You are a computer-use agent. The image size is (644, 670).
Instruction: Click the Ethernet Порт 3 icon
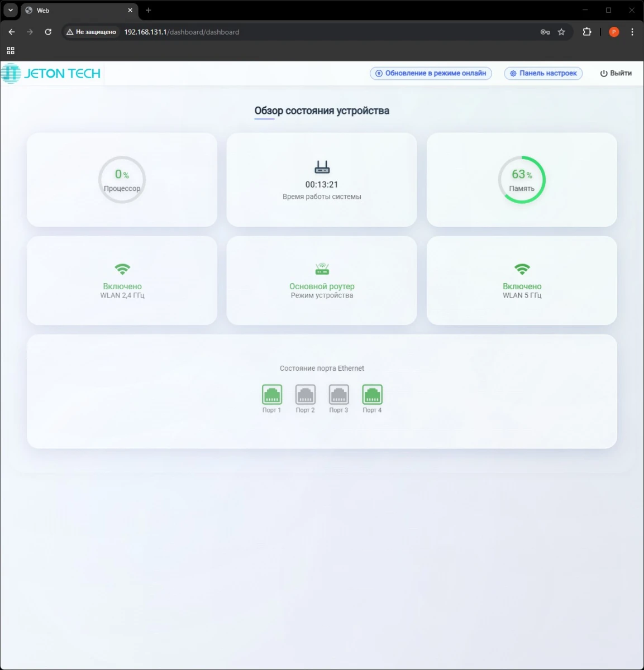coord(339,395)
